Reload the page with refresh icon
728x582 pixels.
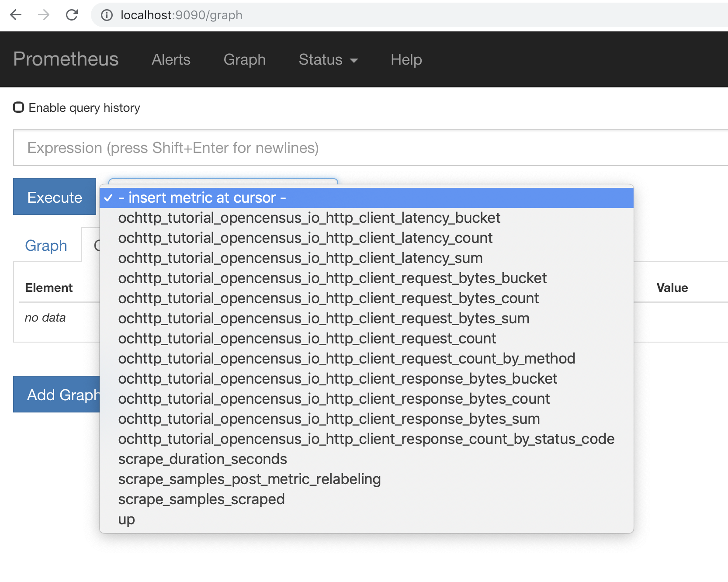coord(72,15)
